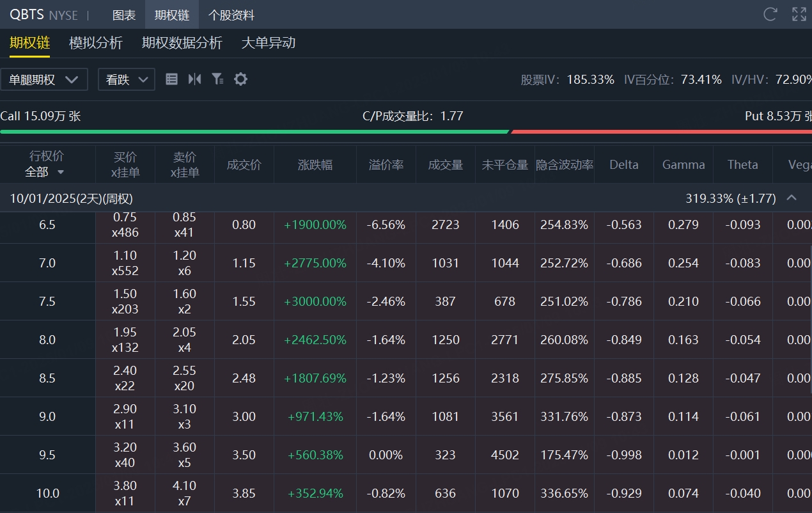812x513 pixels.
Task: Sort by 成交量 column header
Action: (x=446, y=164)
